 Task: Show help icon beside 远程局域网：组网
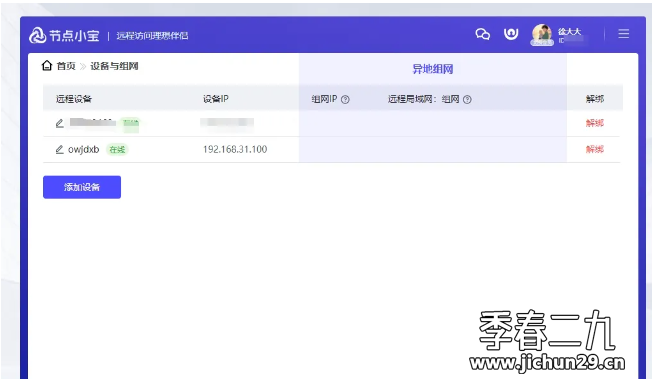tap(467, 99)
